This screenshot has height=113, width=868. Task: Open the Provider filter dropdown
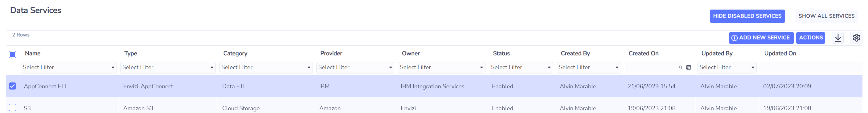[x=355, y=68]
